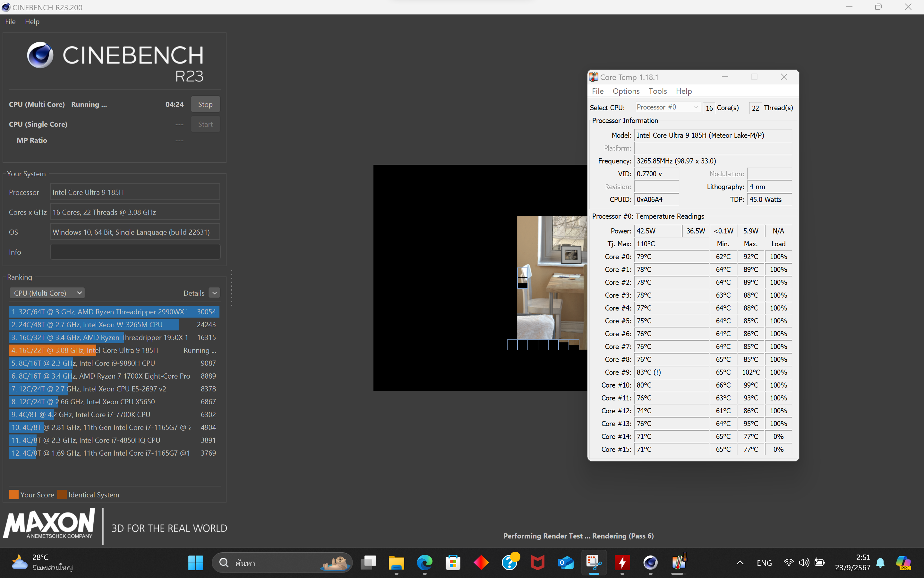Image resolution: width=924 pixels, height=578 pixels.
Task: Select the Xeon W-3265M ranking row
Action: pos(114,325)
